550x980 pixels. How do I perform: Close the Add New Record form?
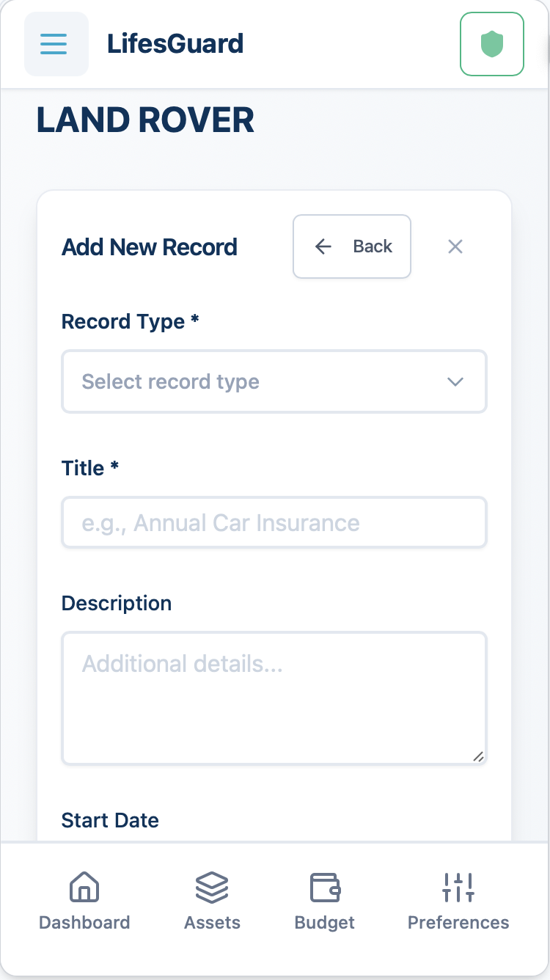[455, 246]
